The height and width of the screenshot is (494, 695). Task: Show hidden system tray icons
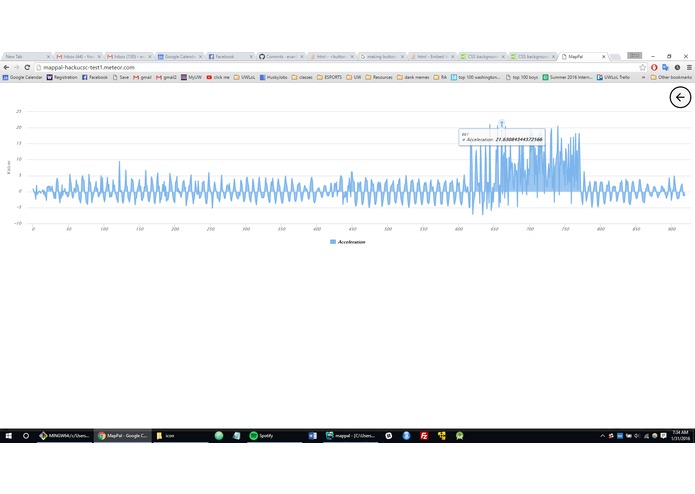pyautogui.click(x=602, y=436)
